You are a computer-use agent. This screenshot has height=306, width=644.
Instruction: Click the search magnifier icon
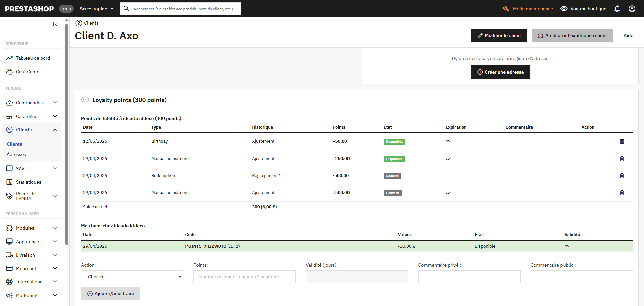126,9
